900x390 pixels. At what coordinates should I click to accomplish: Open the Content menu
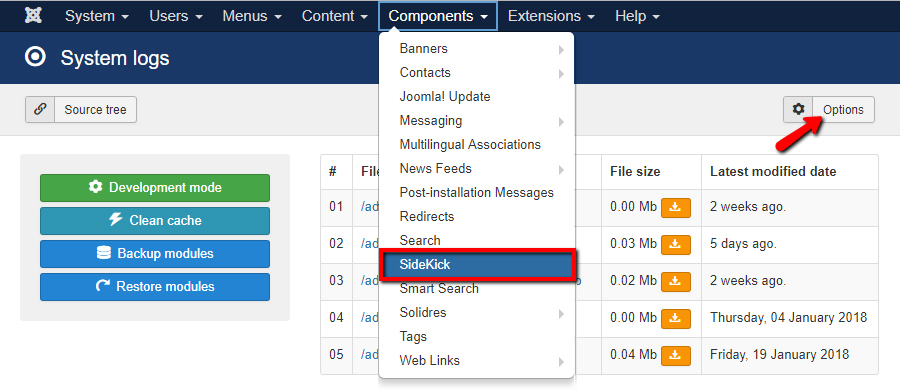coord(335,16)
